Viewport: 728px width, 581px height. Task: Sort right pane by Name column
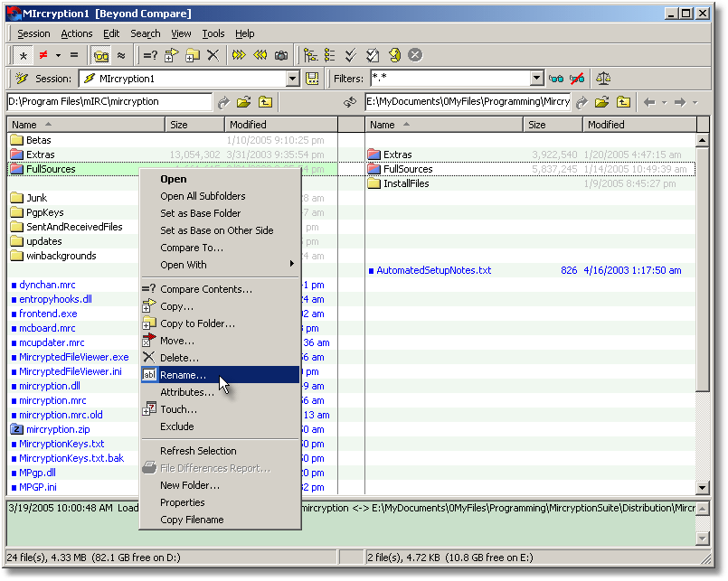click(x=444, y=125)
